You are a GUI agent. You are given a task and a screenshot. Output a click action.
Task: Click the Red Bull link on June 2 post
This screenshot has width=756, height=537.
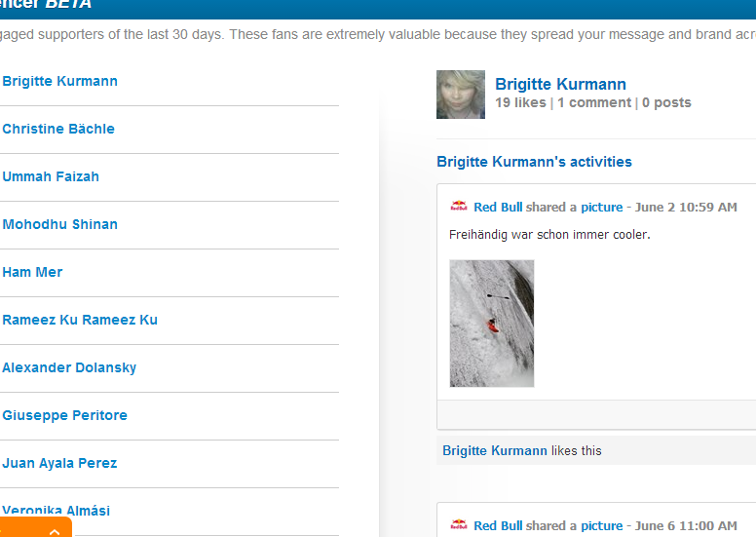tap(498, 207)
